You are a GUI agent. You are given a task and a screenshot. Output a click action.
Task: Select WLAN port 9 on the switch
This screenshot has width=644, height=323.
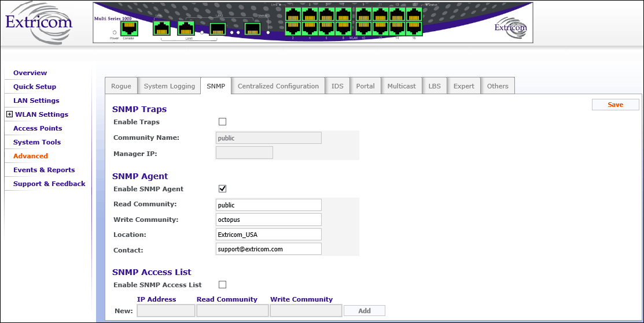[363, 14]
